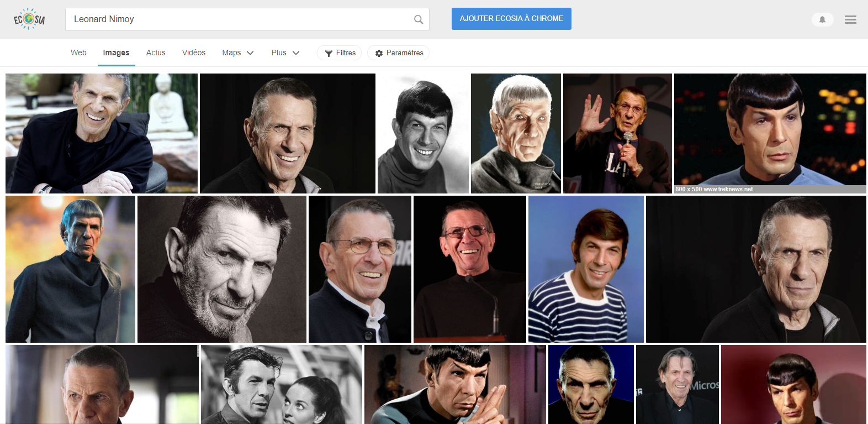Click the magnifier search icon
868x424 pixels.
click(x=419, y=19)
